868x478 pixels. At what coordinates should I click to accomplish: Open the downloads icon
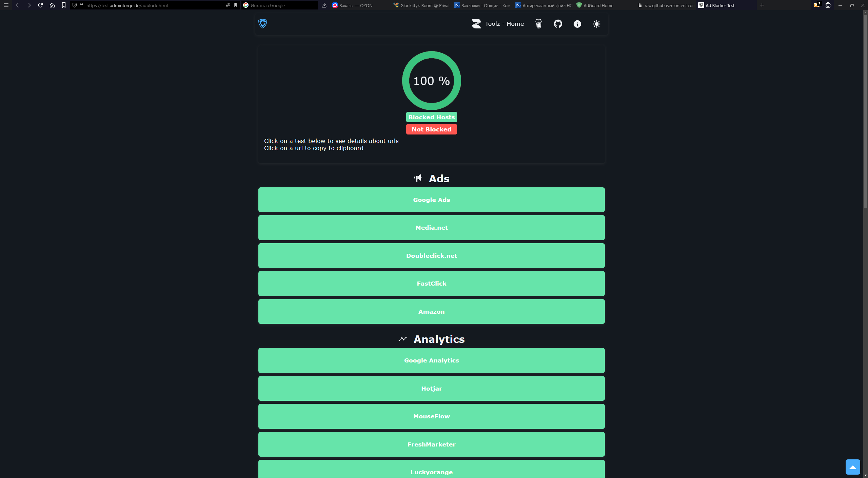click(324, 5)
